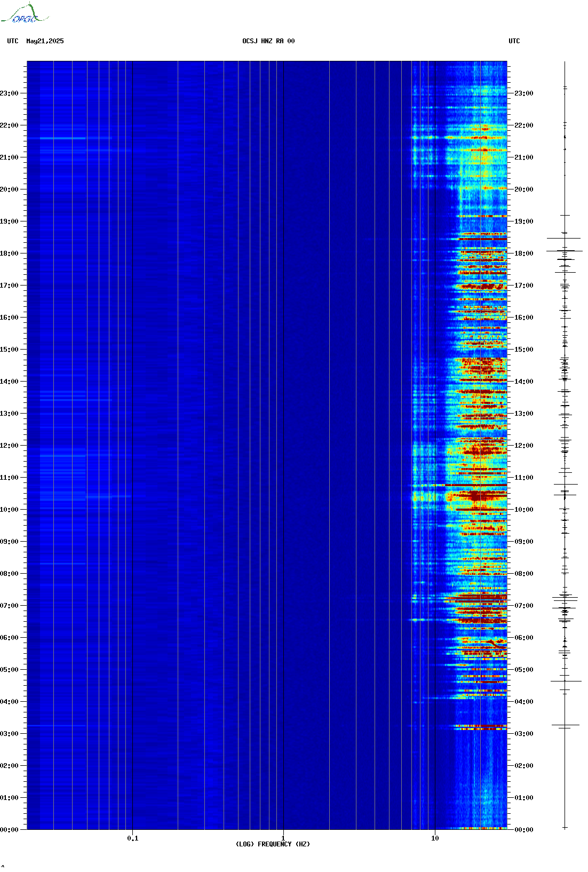Select the top-left UTC label

click(13, 41)
